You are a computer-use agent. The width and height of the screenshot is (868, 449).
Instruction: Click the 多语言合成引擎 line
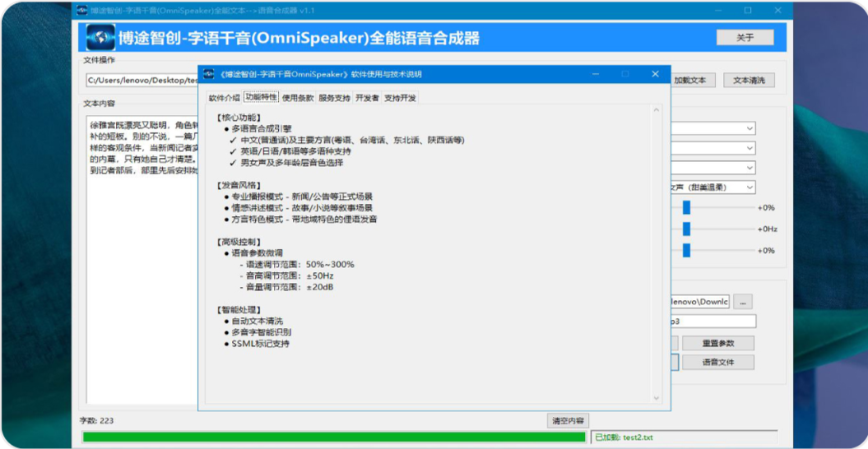[262, 128]
